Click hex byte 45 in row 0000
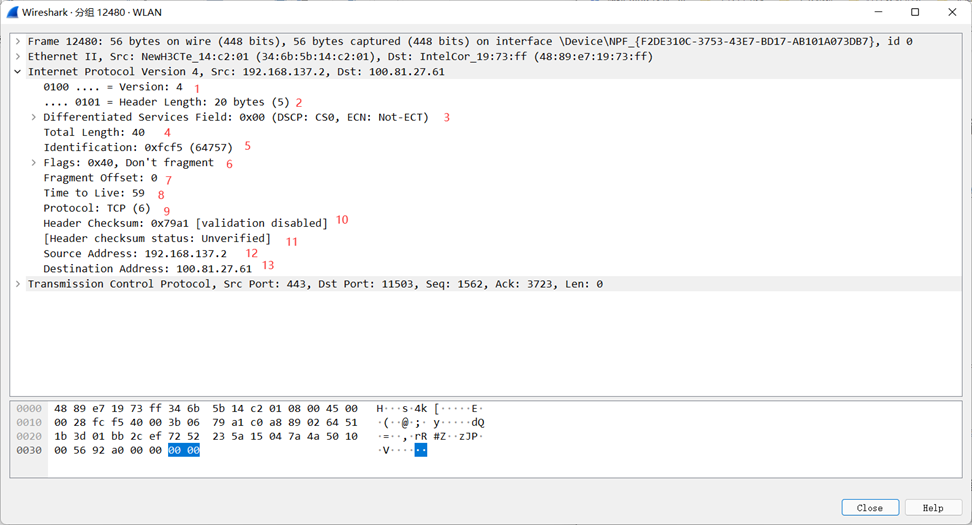The image size is (972, 525). 332,408
